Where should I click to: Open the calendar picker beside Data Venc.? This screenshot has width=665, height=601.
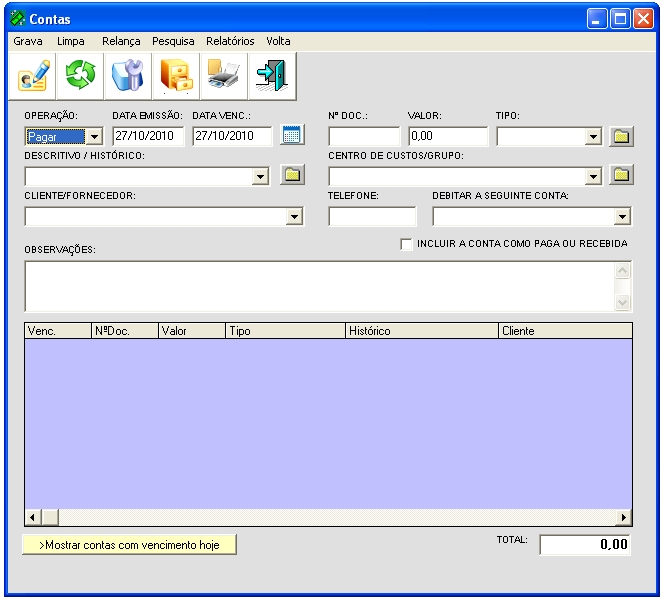tap(291, 136)
